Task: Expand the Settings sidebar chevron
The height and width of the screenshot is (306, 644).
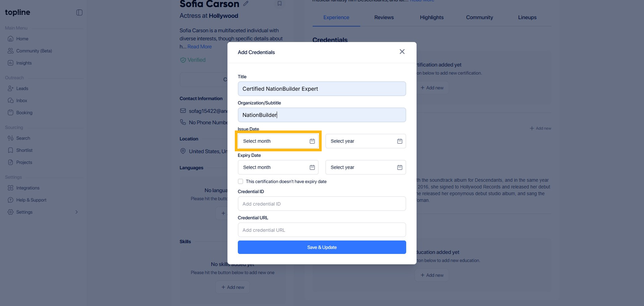Action: coord(76,212)
